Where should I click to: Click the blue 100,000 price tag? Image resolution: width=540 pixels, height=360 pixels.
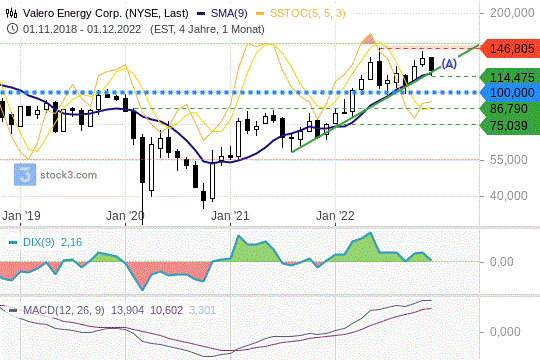tap(510, 93)
